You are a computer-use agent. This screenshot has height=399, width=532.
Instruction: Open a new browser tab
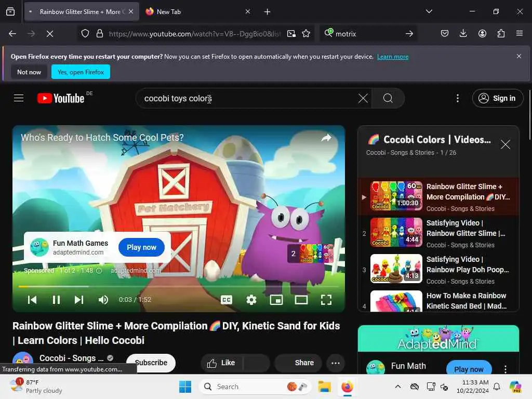pyautogui.click(x=267, y=12)
